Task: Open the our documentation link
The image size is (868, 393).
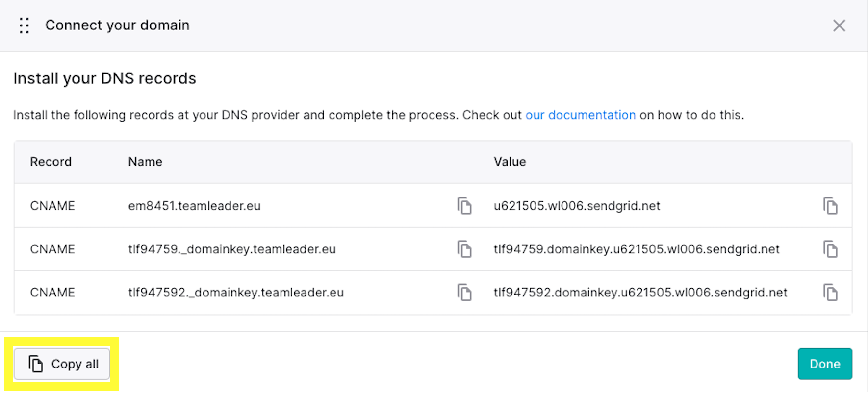Action: pos(581,115)
